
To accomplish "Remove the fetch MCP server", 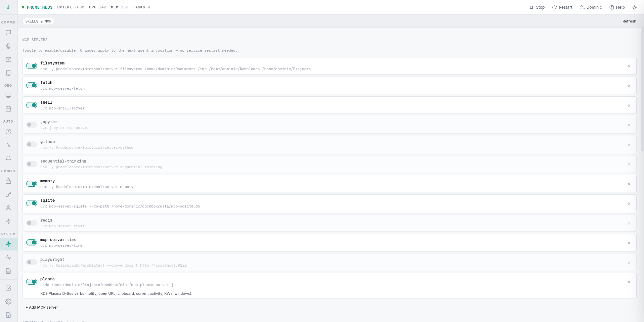I will (x=629, y=86).
